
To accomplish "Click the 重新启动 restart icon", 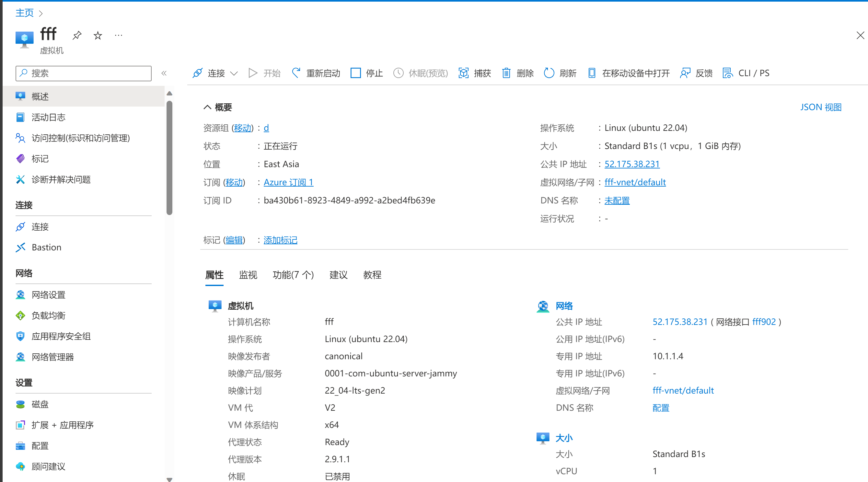I will pos(296,73).
